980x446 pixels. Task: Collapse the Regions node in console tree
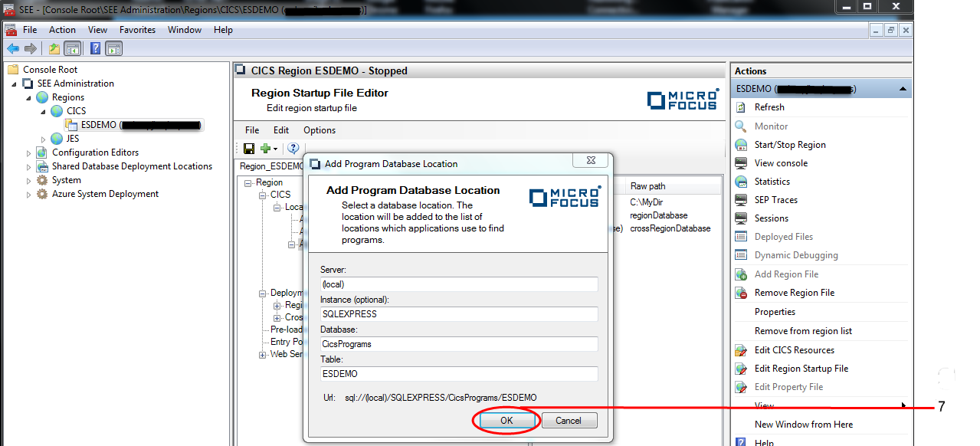[x=29, y=97]
